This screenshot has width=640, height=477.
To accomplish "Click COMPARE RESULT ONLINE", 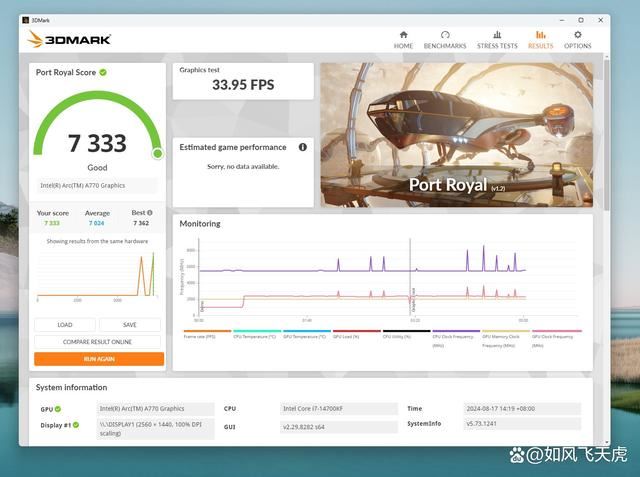I will coord(98,342).
